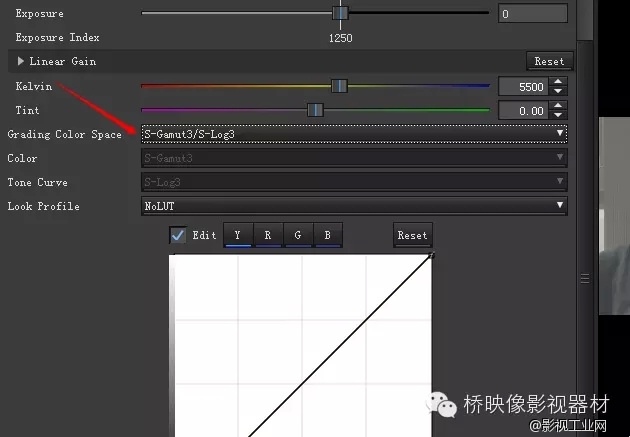Click the Tint slider handle
This screenshot has width=630, height=437.
[x=315, y=109]
